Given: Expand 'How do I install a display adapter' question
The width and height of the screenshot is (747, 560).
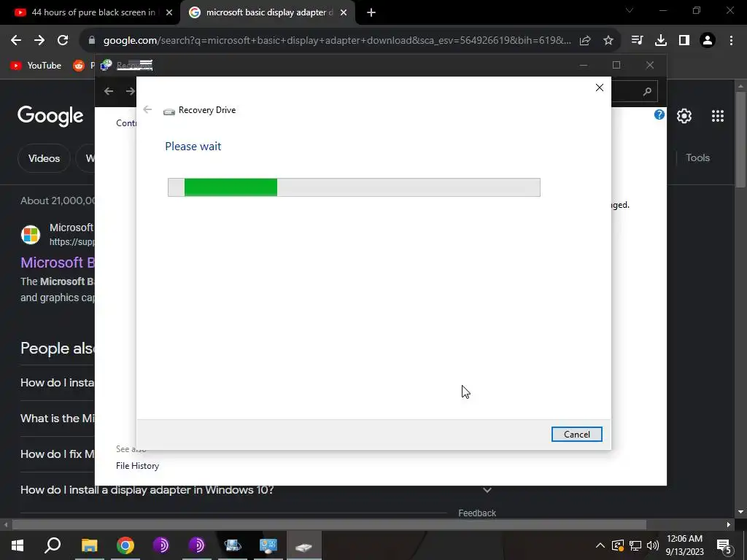Looking at the screenshot, I should coord(487,490).
